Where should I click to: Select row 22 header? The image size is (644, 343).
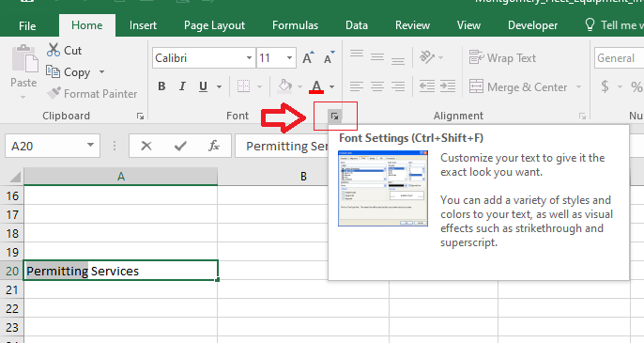12,308
